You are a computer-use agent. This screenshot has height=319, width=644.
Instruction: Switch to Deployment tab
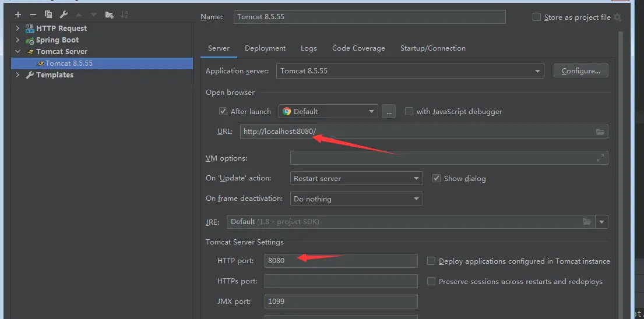pyautogui.click(x=265, y=48)
